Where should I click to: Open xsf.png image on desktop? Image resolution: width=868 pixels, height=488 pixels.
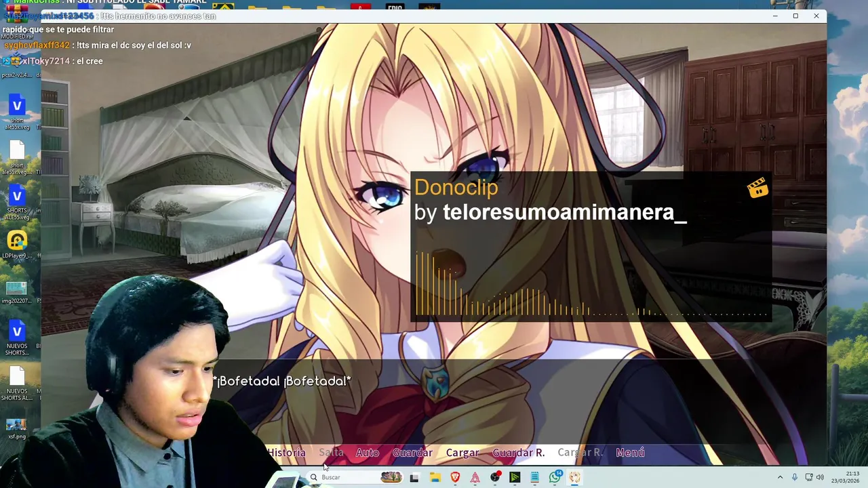pos(16,429)
